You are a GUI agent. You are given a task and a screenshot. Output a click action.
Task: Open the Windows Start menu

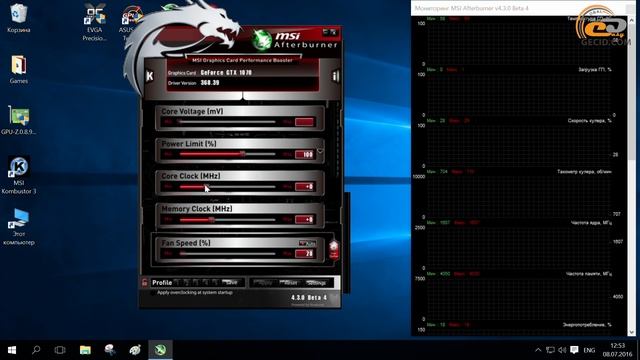[x=12, y=350]
